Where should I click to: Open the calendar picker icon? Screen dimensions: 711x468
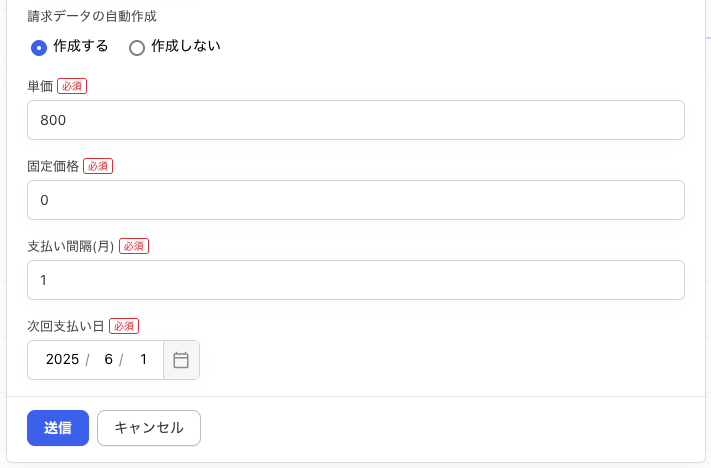pos(181,360)
